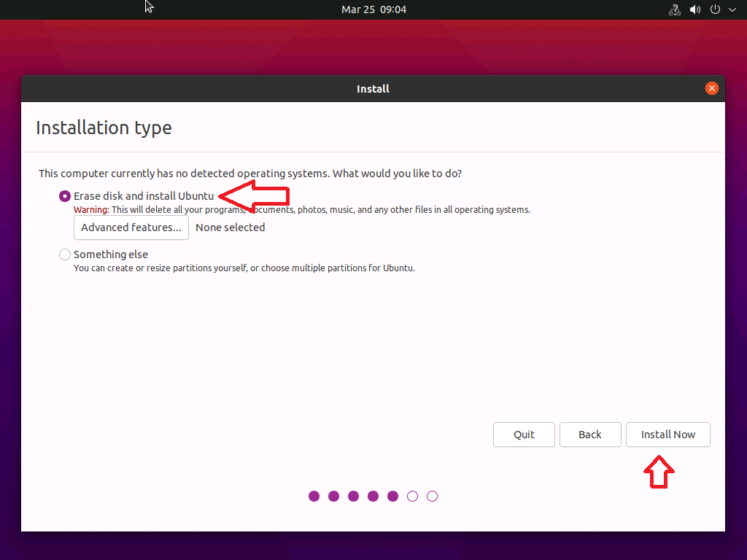Go back using the Back button

coord(590,435)
